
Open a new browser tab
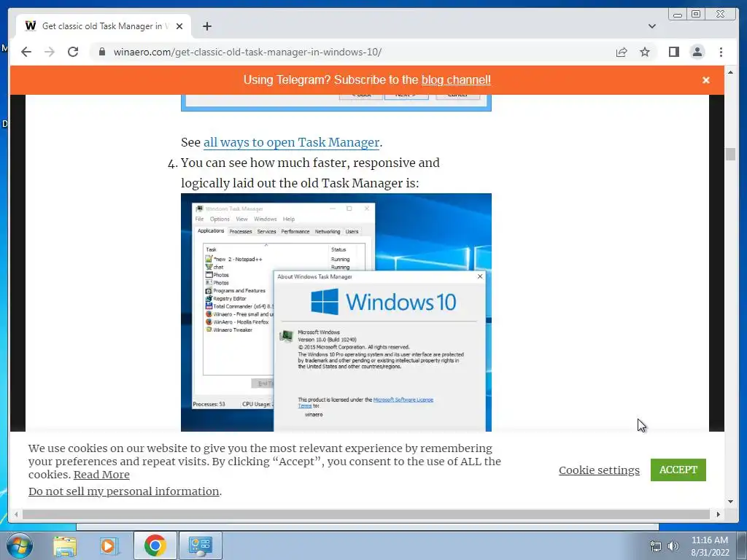pos(206,26)
